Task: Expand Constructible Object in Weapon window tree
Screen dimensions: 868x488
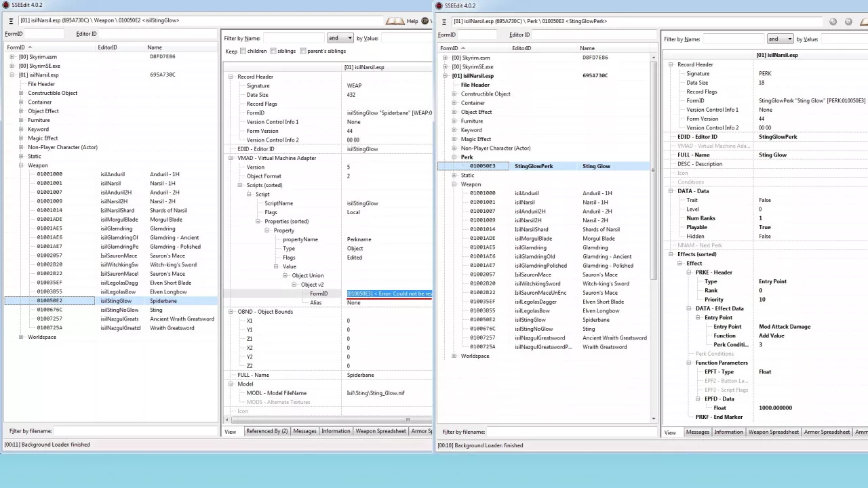Action: pyautogui.click(x=21, y=93)
